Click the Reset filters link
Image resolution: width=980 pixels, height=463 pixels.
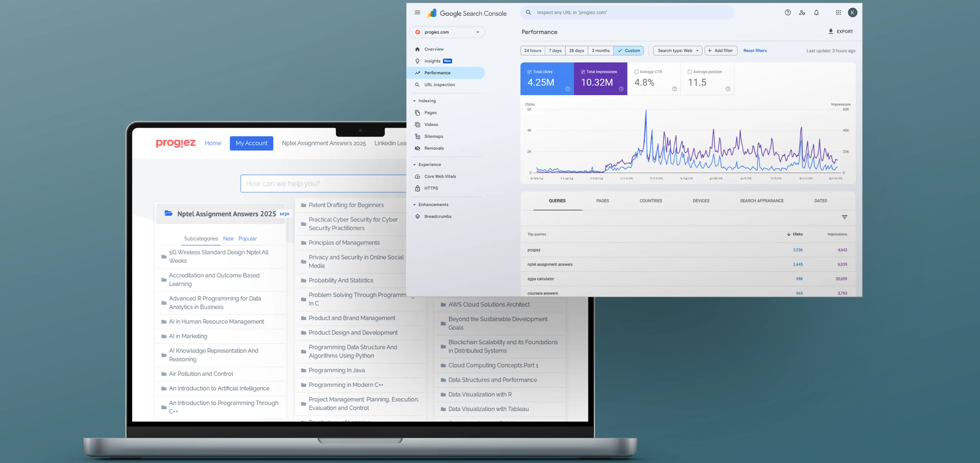click(755, 51)
